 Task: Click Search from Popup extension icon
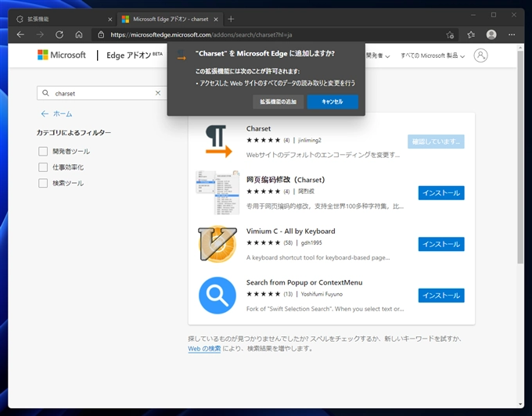coord(217,296)
